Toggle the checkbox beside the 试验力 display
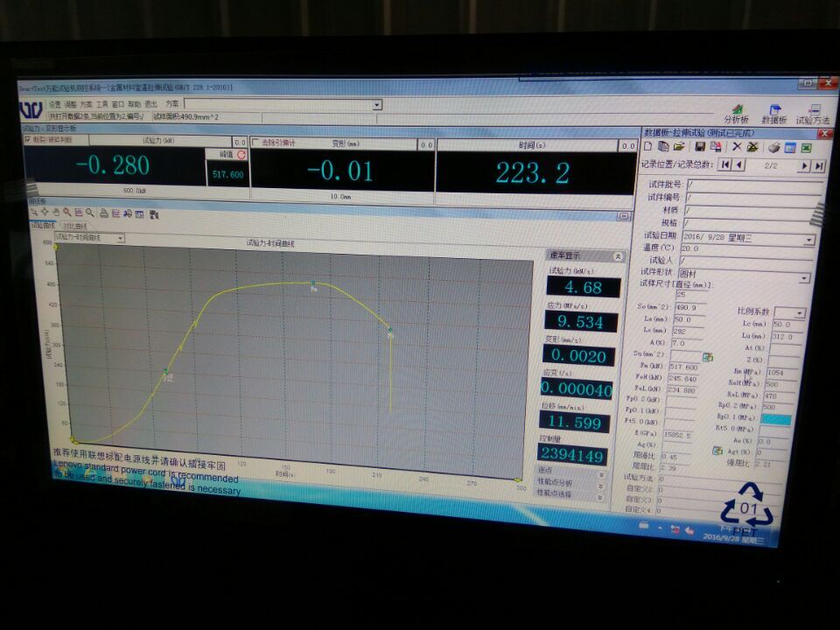 point(28,139)
